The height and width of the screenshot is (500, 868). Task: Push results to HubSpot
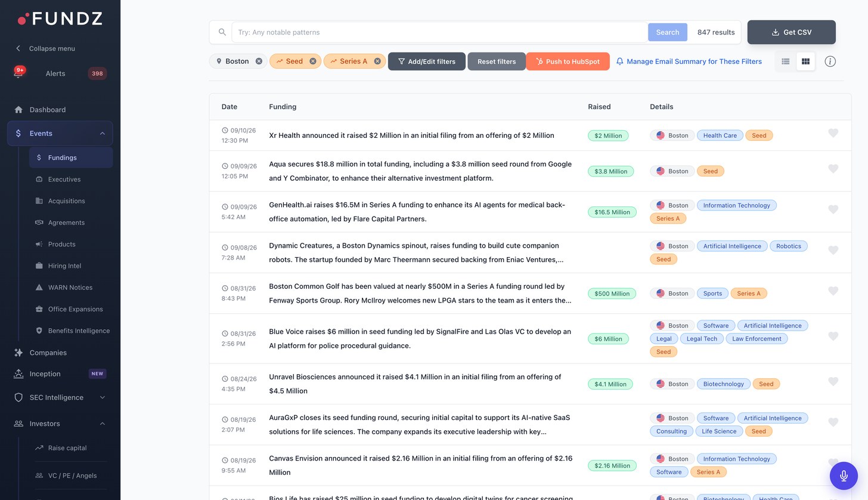click(568, 61)
